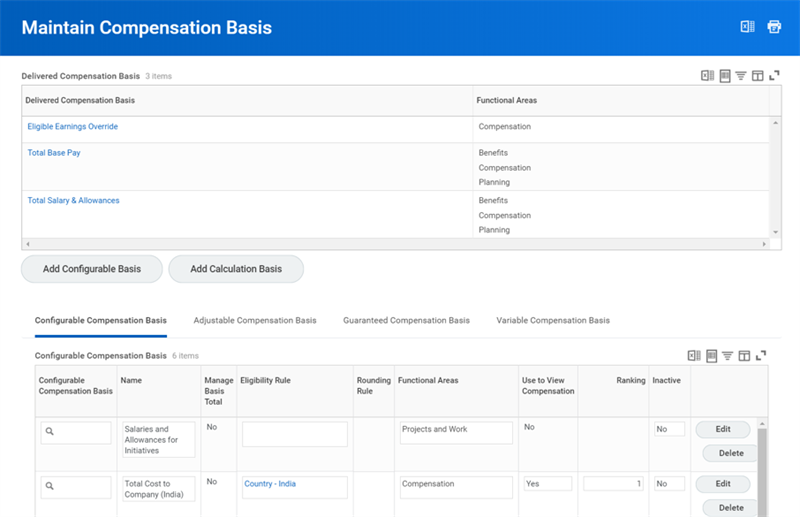Export page to Excel from header
Viewport: 800px width, 517px height.
click(x=747, y=27)
